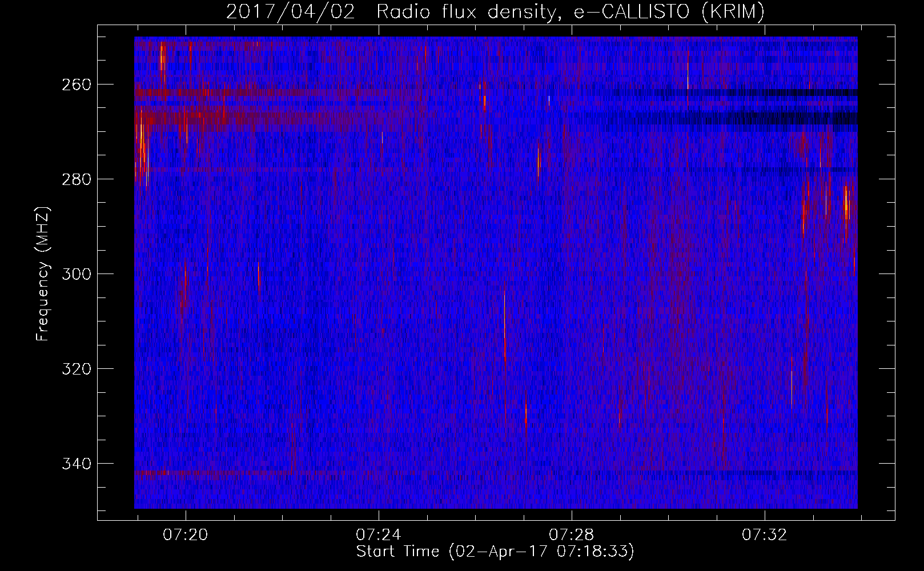Click the plot title '2017/04/02 Radio flux density, e-CALLISTO (KRIM)'
The height and width of the screenshot is (571, 924).
pyautogui.click(x=495, y=12)
